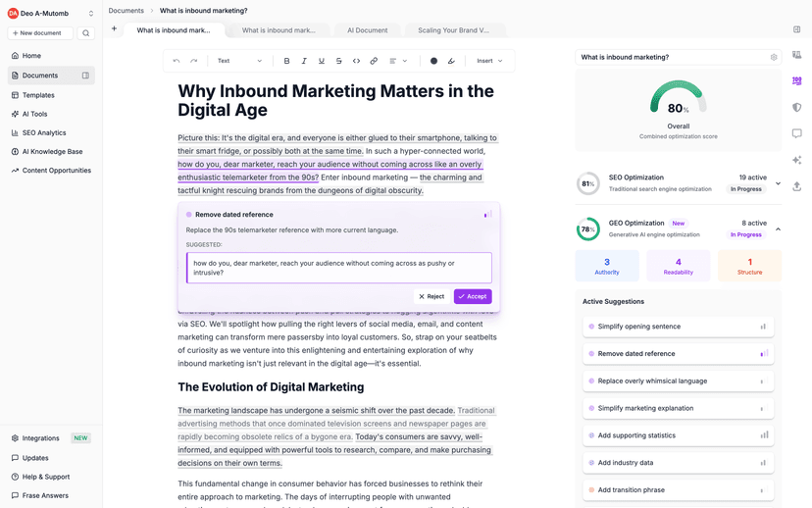Image resolution: width=812 pixels, height=508 pixels.
Task: Open the text color swatch
Action: point(433,61)
